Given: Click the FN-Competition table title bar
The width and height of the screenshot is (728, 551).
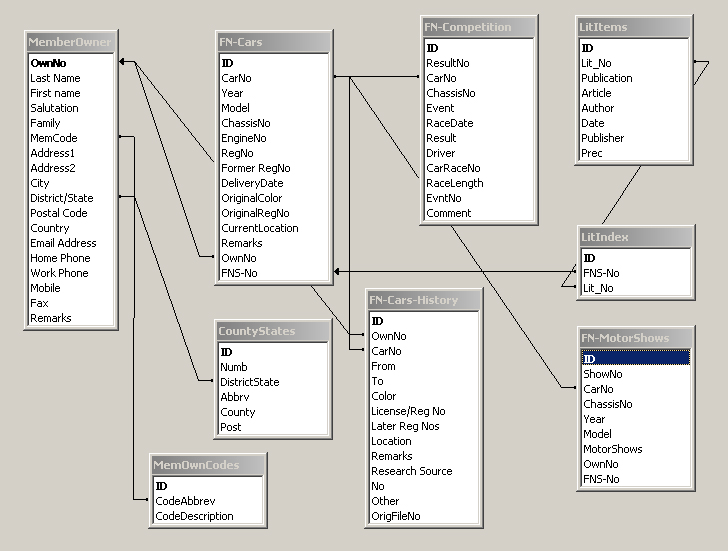Looking at the screenshot, I should click(x=479, y=27).
